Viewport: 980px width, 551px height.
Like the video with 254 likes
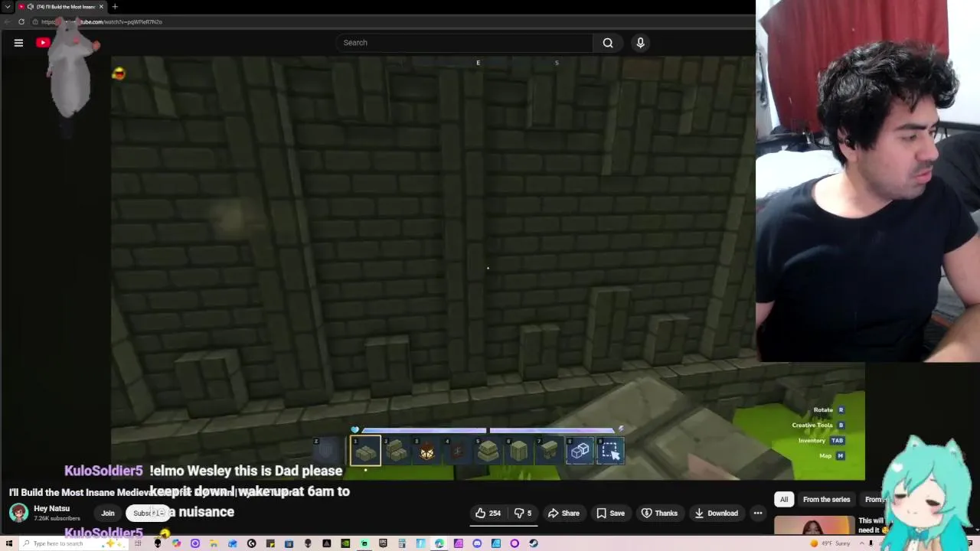pos(488,514)
